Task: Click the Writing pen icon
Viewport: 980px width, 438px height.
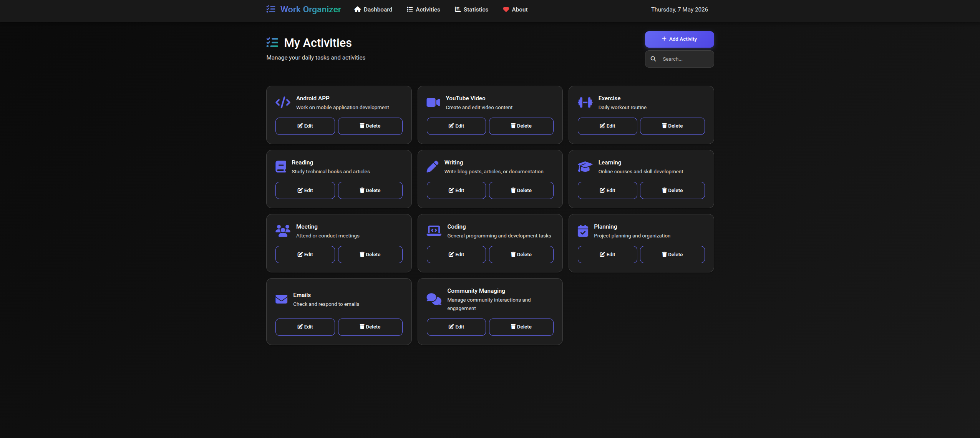Action: pos(433,167)
